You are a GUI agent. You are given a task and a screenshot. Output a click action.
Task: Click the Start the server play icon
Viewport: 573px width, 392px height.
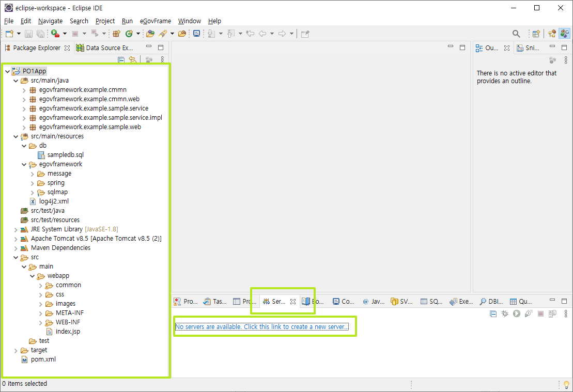[x=516, y=313]
